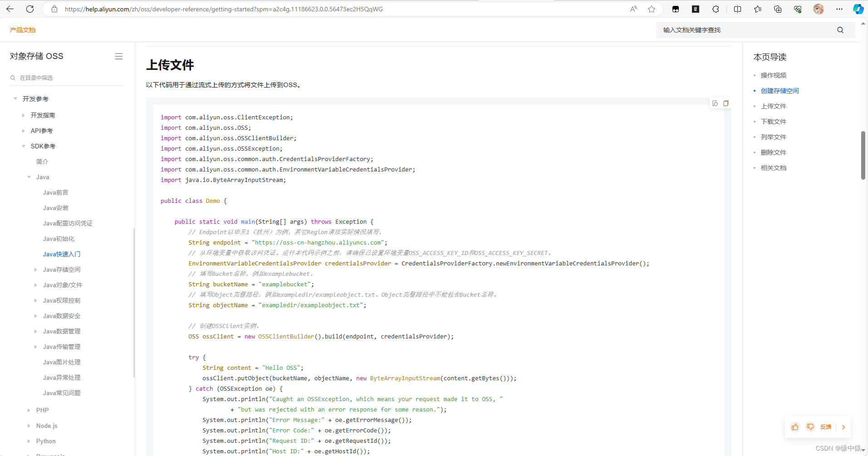Expand the feedback panel arrow
The height and width of the screenshot is (456, 868).
click(x=843, y=427)
